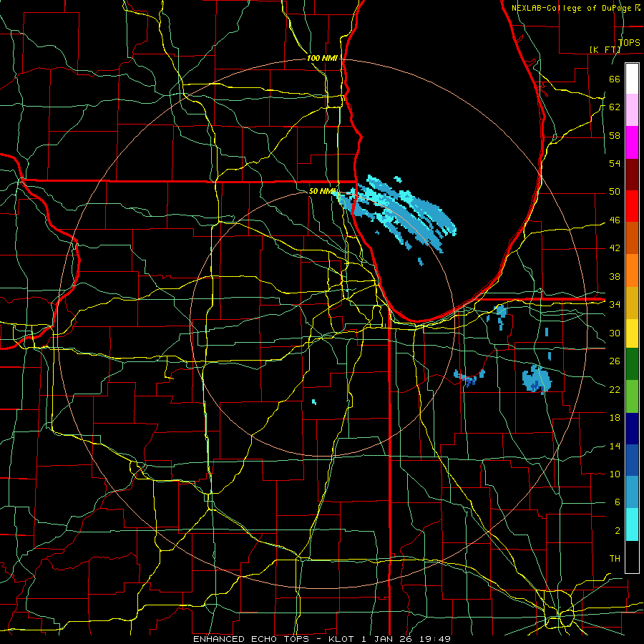Click the legend value "54"
This screenshot has height=644, width=644.
[x=615, y=163]
